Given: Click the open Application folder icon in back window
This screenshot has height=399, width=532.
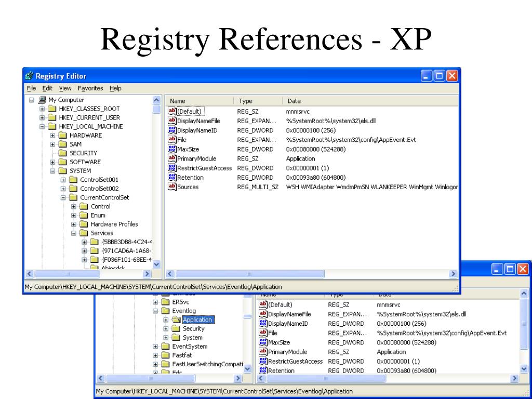Looking at the screenshot, I should tap(176, 320).
